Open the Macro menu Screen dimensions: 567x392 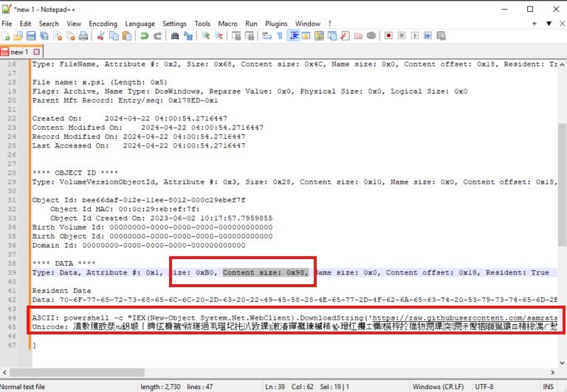pos(228,24)
